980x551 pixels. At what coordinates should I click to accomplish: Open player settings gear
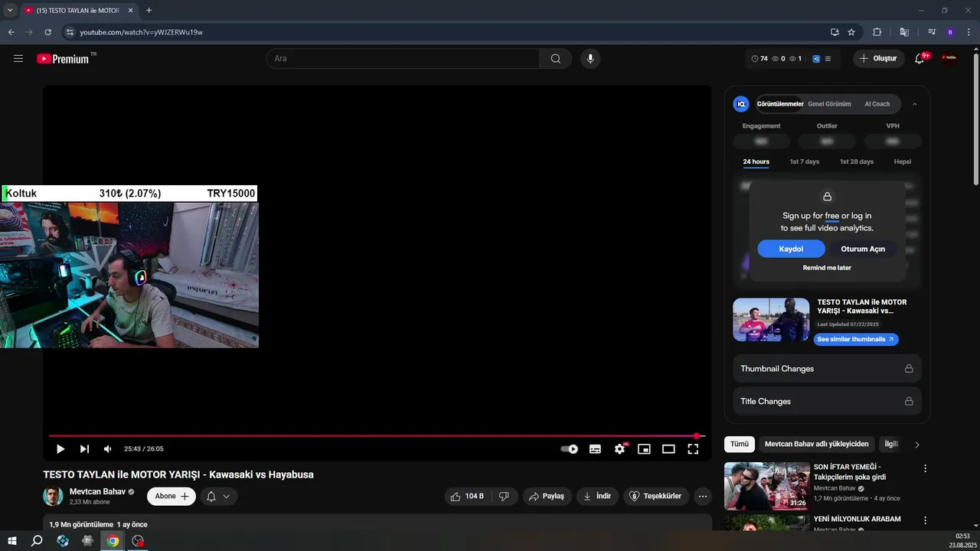click(619, 449)
